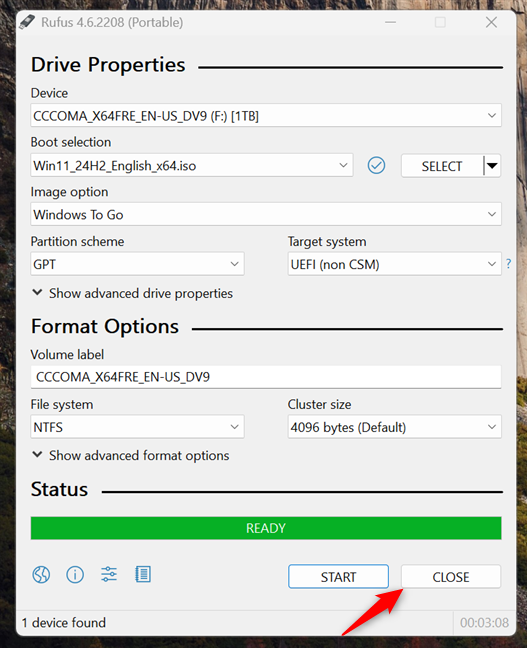This screenshot has height=648, width=527.
Task: Minimize the Rufus window
Action: pos(390,22)
